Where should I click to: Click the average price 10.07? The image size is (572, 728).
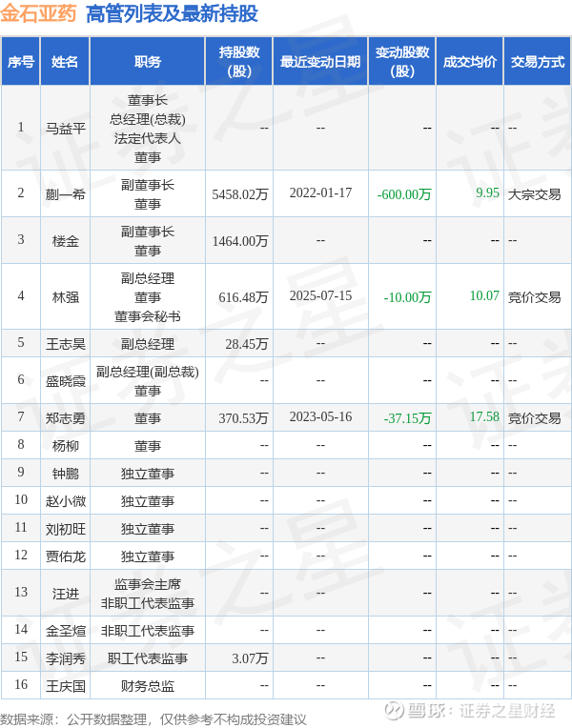pyautogui.click(x=484, y=295)
